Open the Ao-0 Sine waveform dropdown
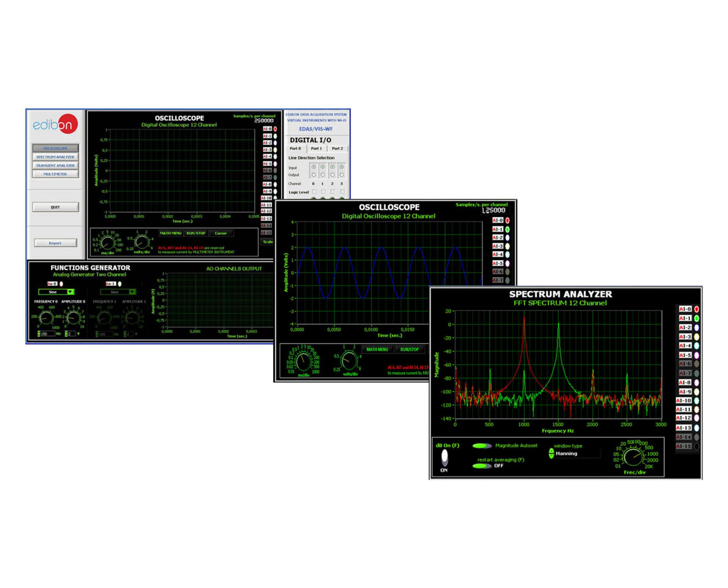The image size is (728, 588). click(x=70, y=292)
